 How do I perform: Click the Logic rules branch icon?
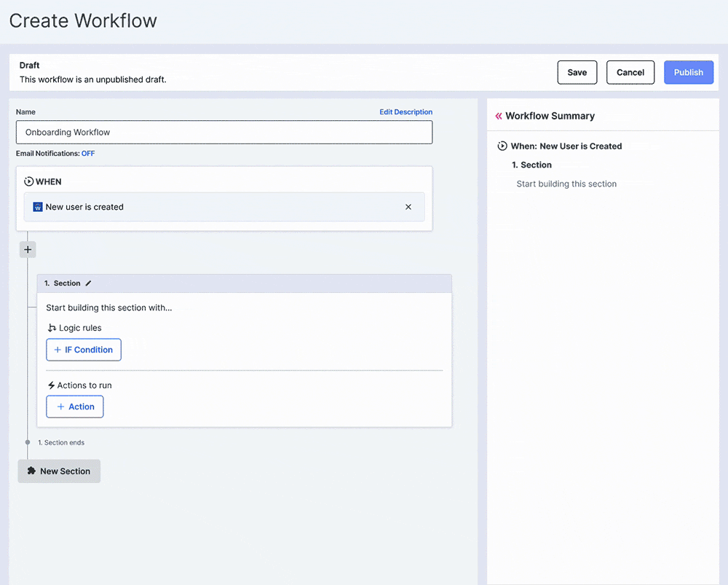click(52, 328)
